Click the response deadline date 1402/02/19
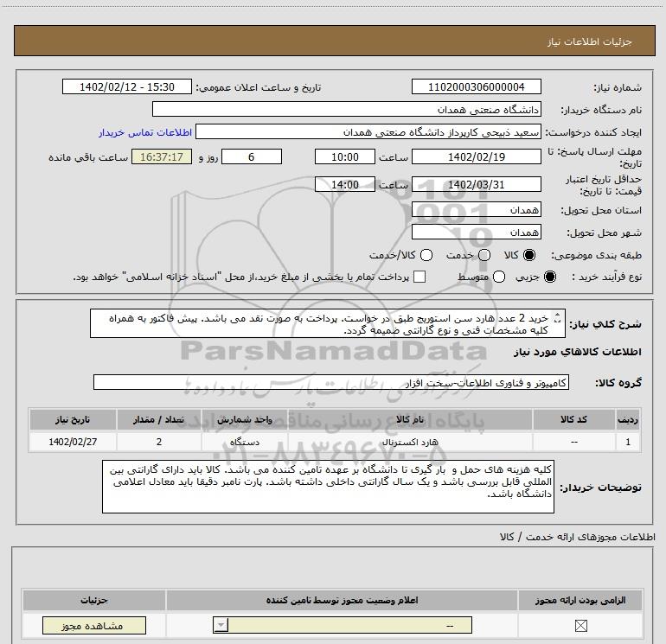This screenshot has height=644, width=666. 476,156
